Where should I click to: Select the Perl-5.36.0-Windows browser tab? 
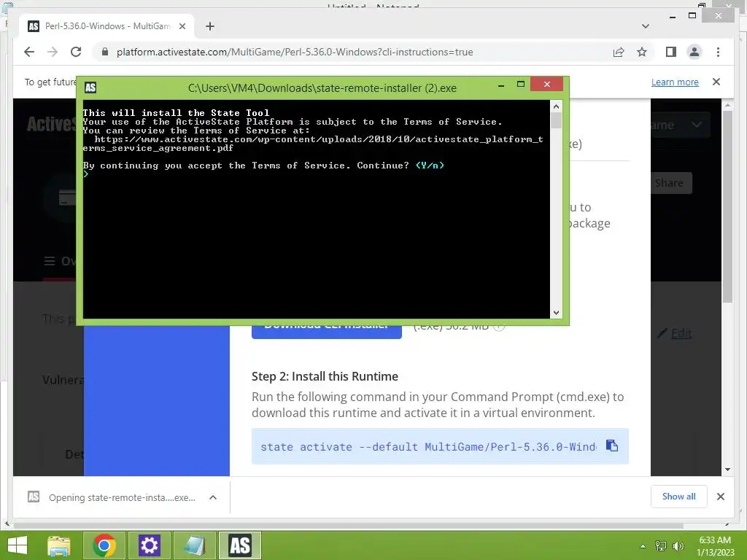coord(107,26)
